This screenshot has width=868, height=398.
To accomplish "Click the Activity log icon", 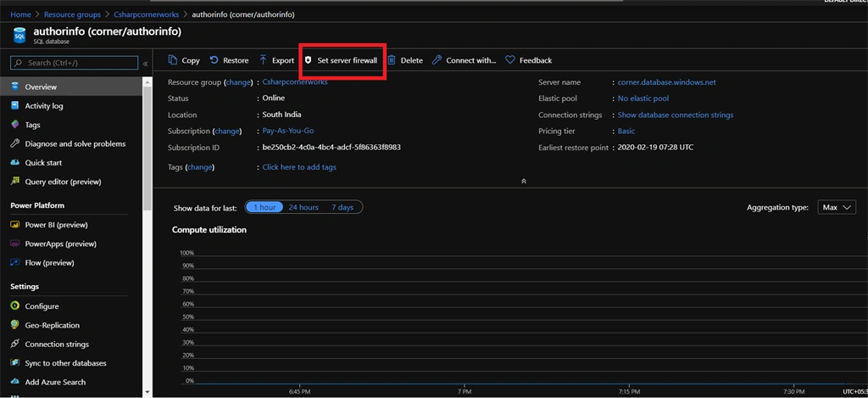I will (15, 105).
